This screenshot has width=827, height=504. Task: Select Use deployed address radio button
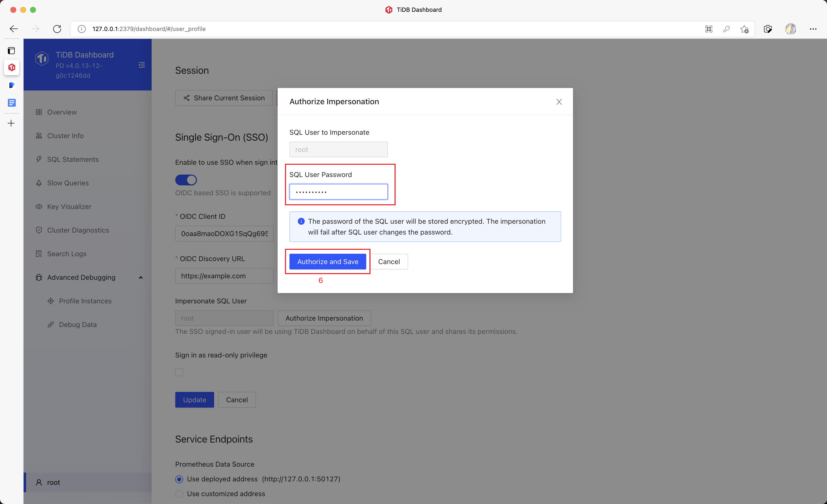[x=179, y=479]
